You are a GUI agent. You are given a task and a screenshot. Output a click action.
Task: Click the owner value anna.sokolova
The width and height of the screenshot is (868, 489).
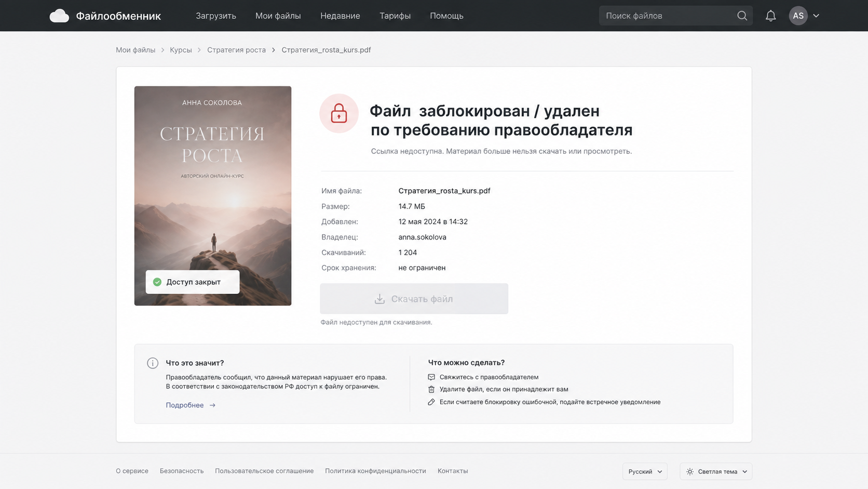(422, 237)
